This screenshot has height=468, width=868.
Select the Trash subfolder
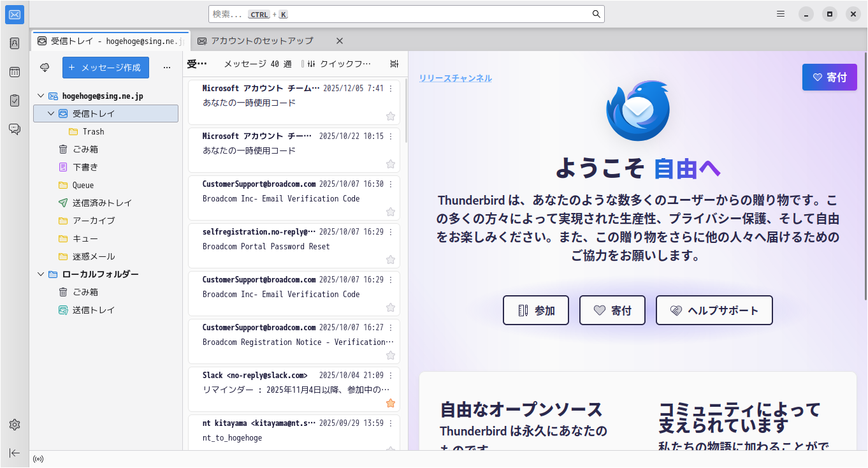click(106, 131)
